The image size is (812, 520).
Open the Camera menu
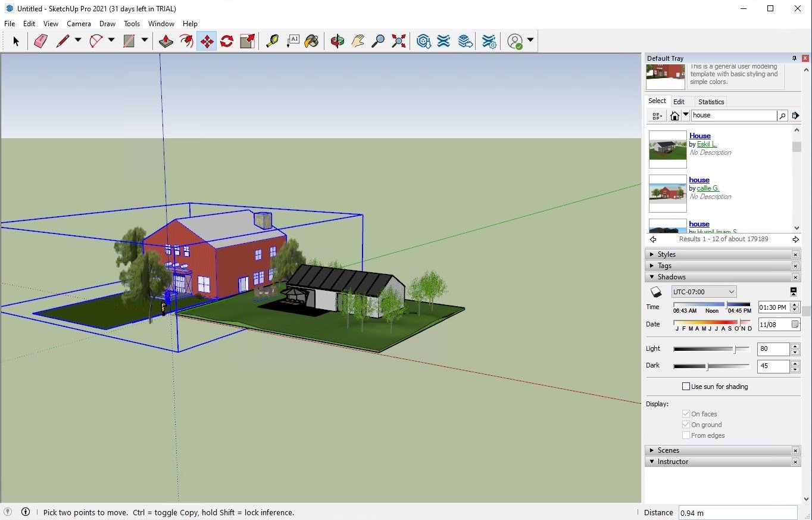click(x=79, y=24)
